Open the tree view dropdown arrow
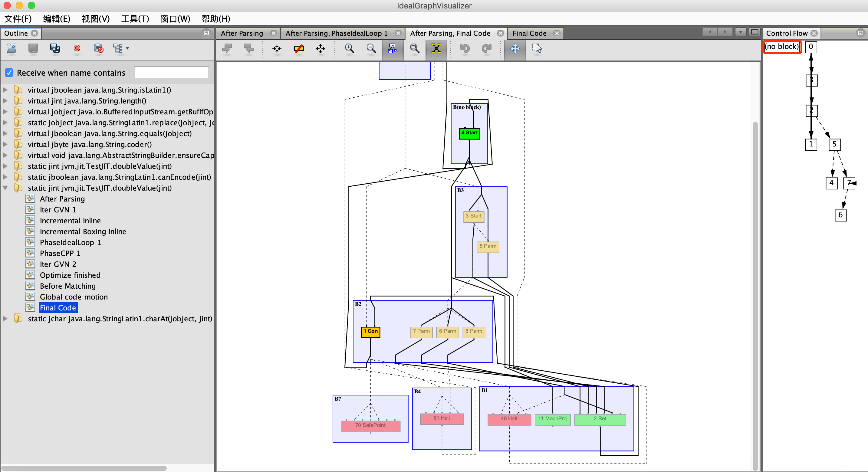This screenshot has width=868, height=472. click(x=127, y=48)
